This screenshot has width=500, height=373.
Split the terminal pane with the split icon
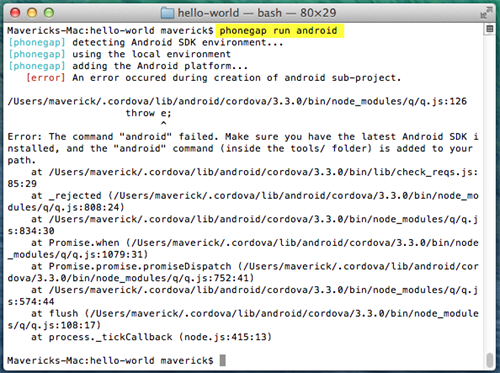tap(489, 29)
